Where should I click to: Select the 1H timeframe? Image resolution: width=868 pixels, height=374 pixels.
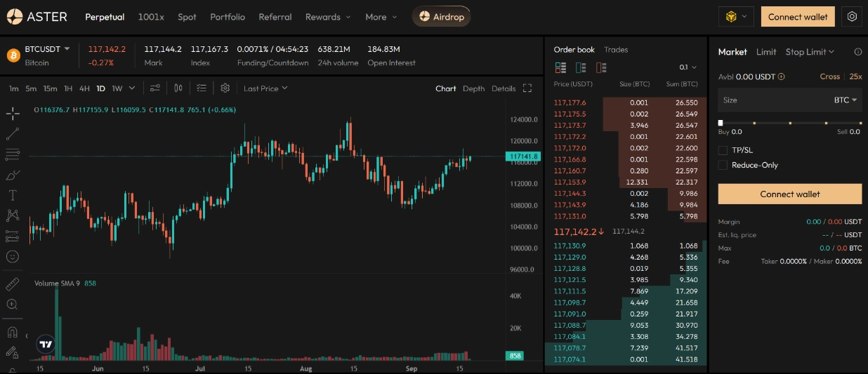pyautogui.click(x=68, y=88)
